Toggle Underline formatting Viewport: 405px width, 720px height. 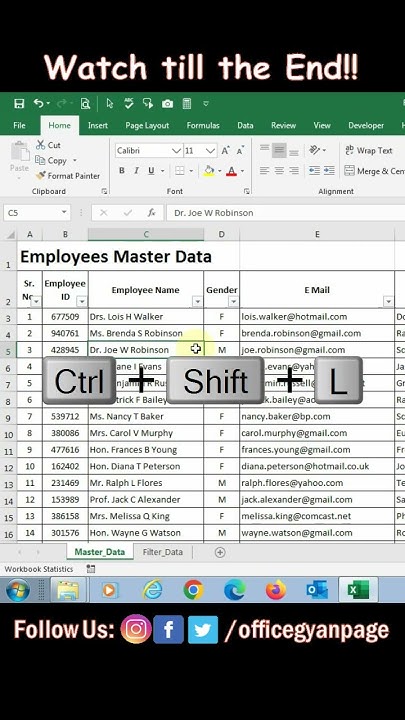click(x=151, y=171)
